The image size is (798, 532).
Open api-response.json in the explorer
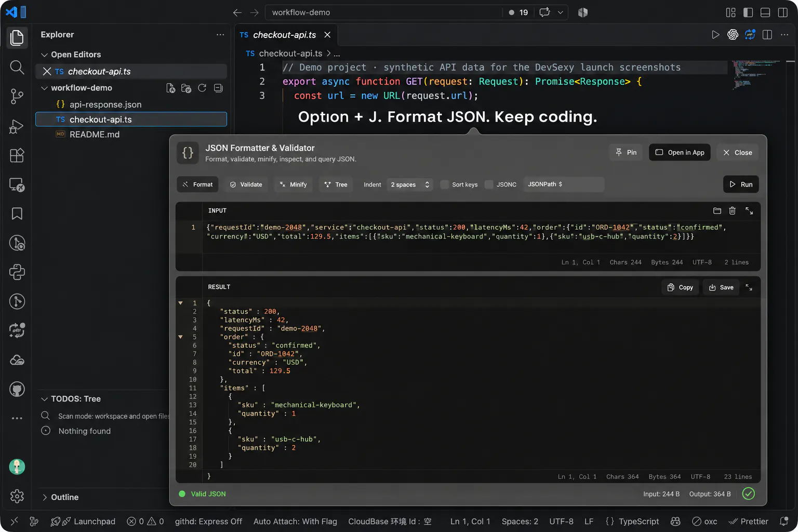pos(131,104)
